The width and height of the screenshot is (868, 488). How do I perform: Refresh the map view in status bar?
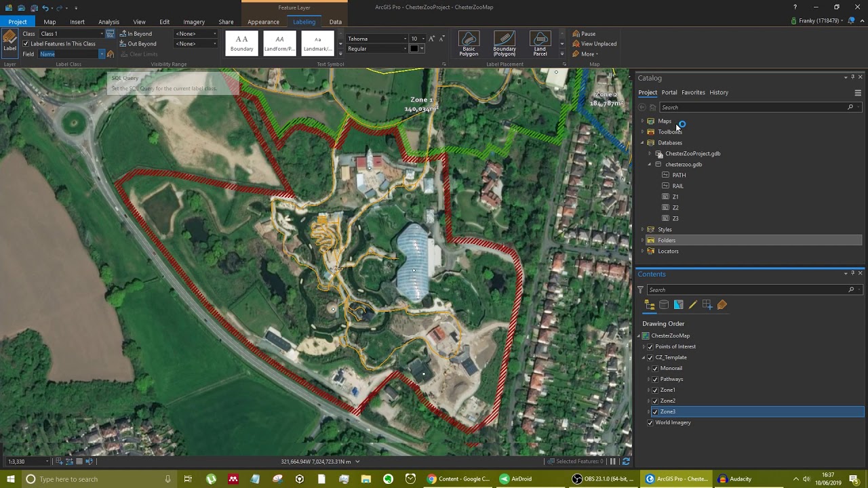pos(626,462)
